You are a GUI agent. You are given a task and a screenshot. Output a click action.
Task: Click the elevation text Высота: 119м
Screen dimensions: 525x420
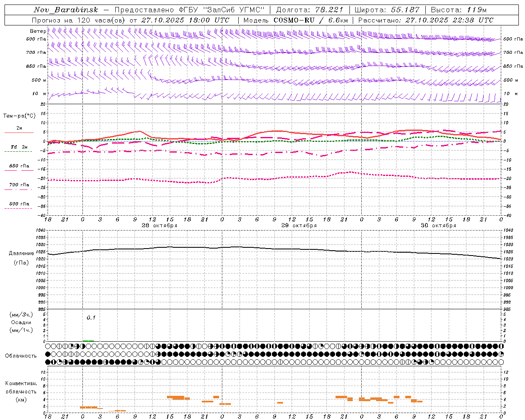point(459,10)
